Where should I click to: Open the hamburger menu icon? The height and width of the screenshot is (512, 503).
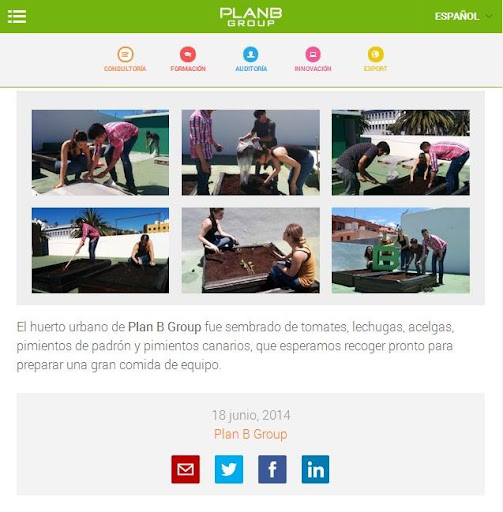tap(17, 16)
